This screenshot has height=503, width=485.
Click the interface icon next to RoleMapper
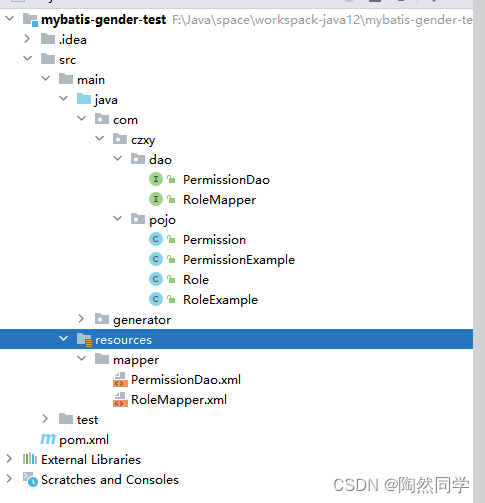click(156, 199)
